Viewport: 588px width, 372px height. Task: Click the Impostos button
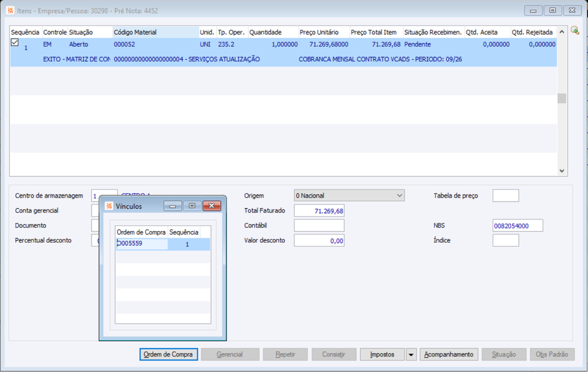click(382, 354)
